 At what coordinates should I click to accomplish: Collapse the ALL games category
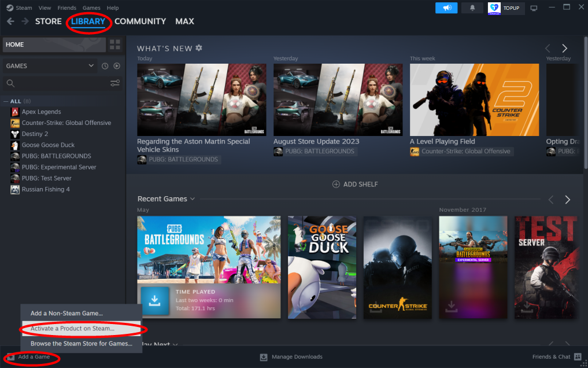click(x=6, y=101)
